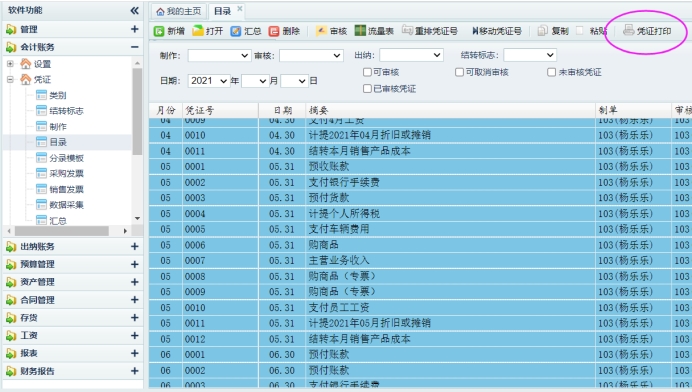Expand the 管理 section
The height and width of the screenshot is (392, 692).
[x=135, y=29]
